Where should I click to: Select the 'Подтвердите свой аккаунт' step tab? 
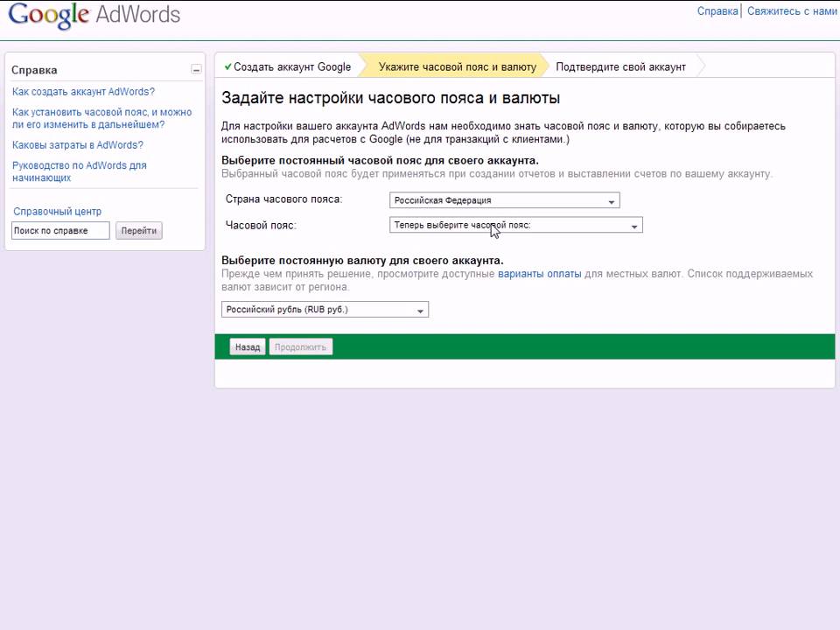(620, 67)
